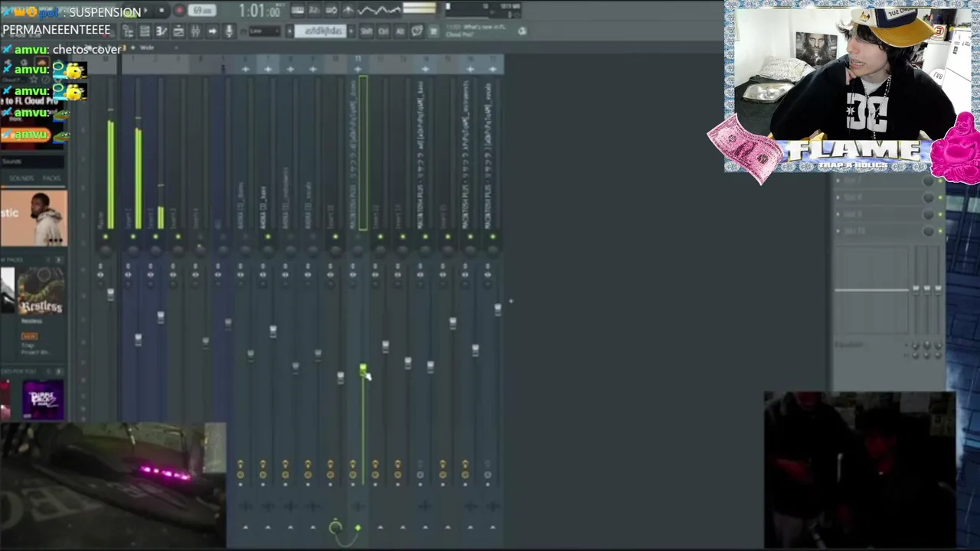This screenshot has width=980, height=551.
Task: Click the microphone recording icon
Action: point(229,31)
